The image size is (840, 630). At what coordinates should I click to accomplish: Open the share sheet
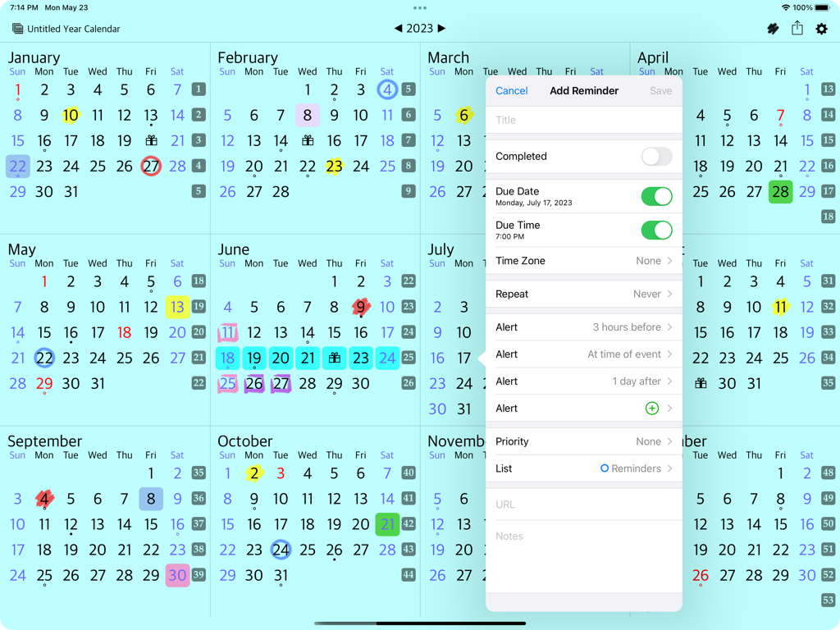pos(797,28)
